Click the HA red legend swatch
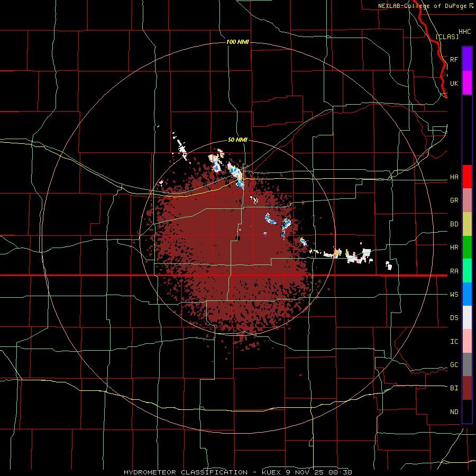Screen dimensions: 476x476 click(x=467, y=177)
